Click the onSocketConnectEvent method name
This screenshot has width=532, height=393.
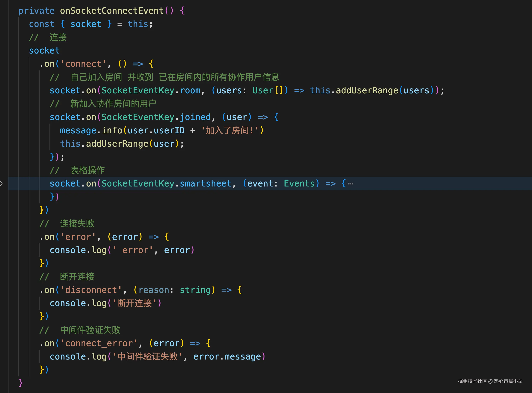[112, 11]
